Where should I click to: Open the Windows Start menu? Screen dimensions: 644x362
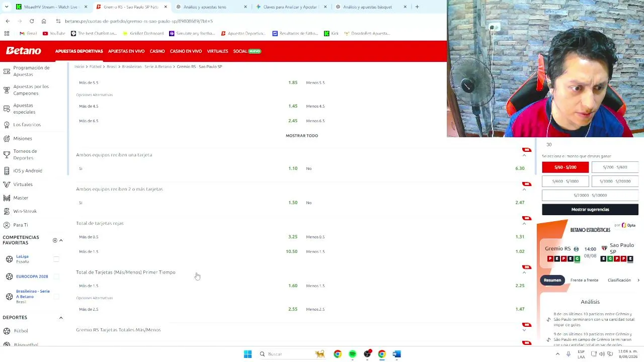pyautogui.click(x=248, y=354)
